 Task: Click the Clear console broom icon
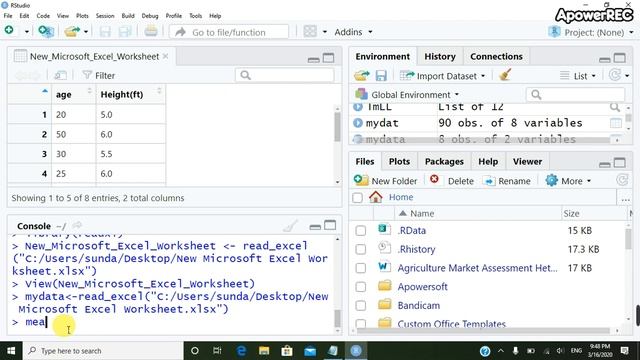click(290, 225)
